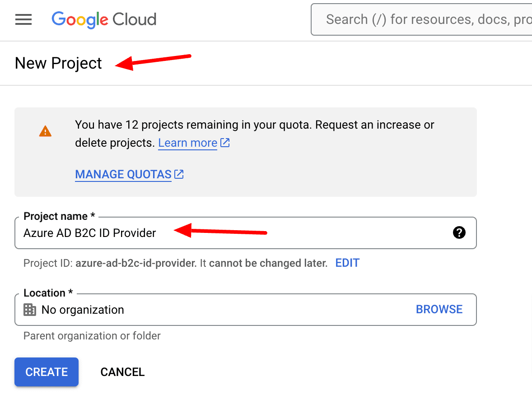Click the Project name help icon
Screen dimensions: 532x399
(x=459, y=233)
